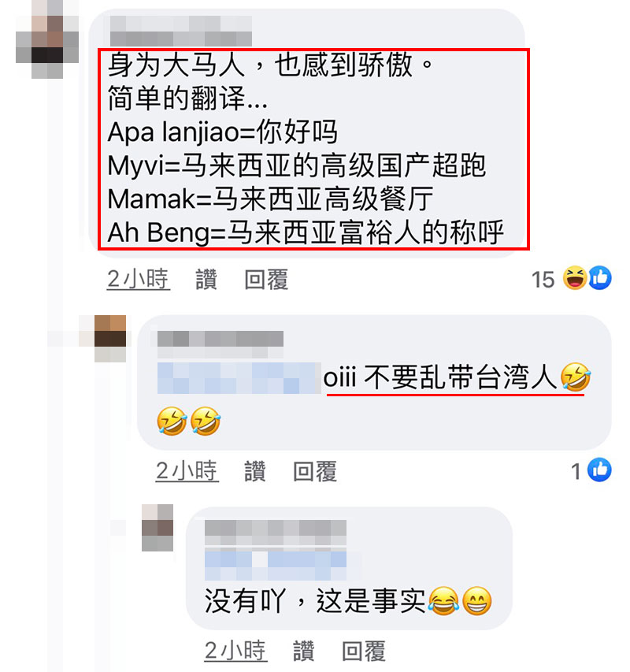The height and width of the screenshot is (672, 630).
Task: Click the reaction count 1 on first reply
Action: click(576, 471)
